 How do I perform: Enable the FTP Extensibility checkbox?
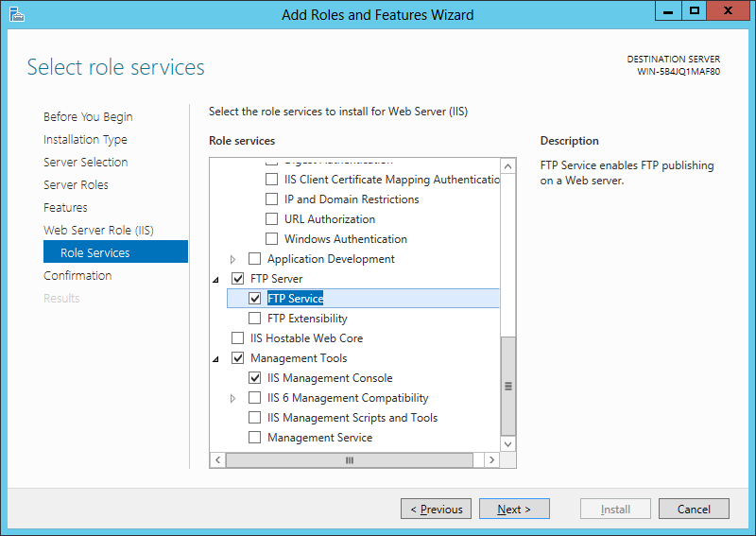point(255,319)
